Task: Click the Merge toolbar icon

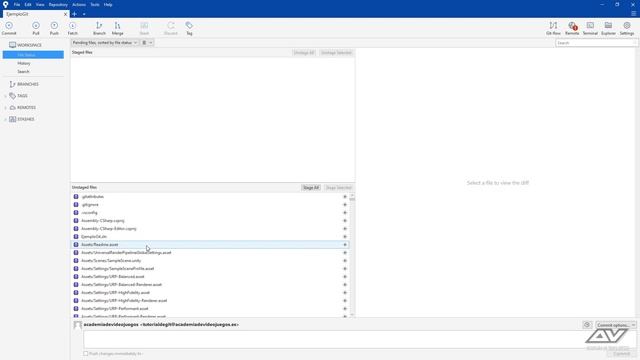Action: [x=118, y=28]
